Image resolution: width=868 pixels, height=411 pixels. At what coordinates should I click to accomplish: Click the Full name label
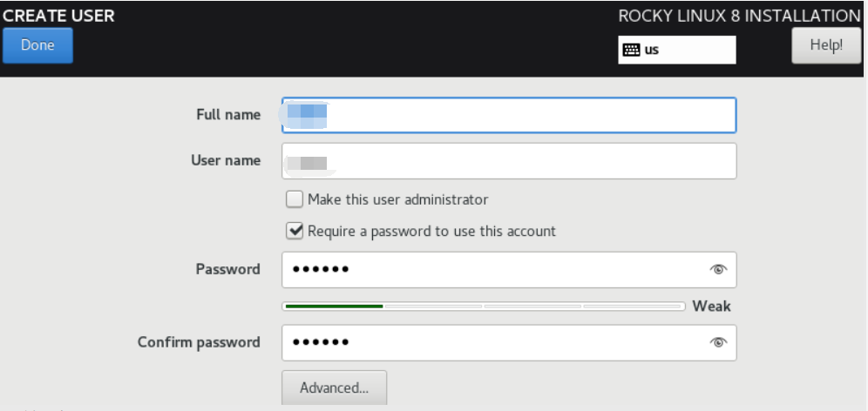tap(228, 114)
